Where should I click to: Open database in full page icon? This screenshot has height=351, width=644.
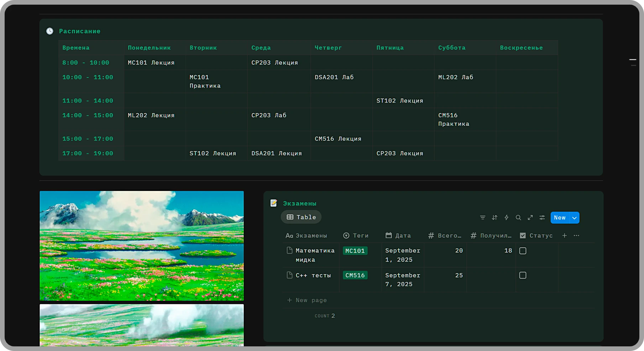pyautogui.click(x=530, y=217)
